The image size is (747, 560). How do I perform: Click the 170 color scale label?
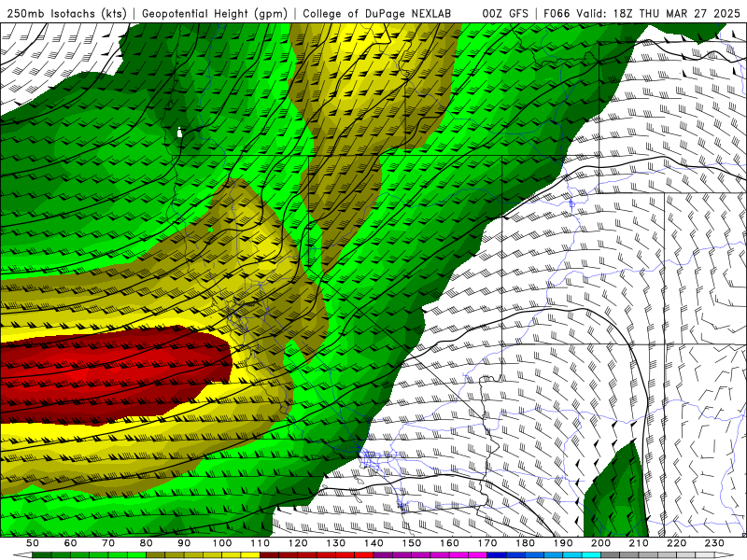pyautogui.click(x=487, y=543)
